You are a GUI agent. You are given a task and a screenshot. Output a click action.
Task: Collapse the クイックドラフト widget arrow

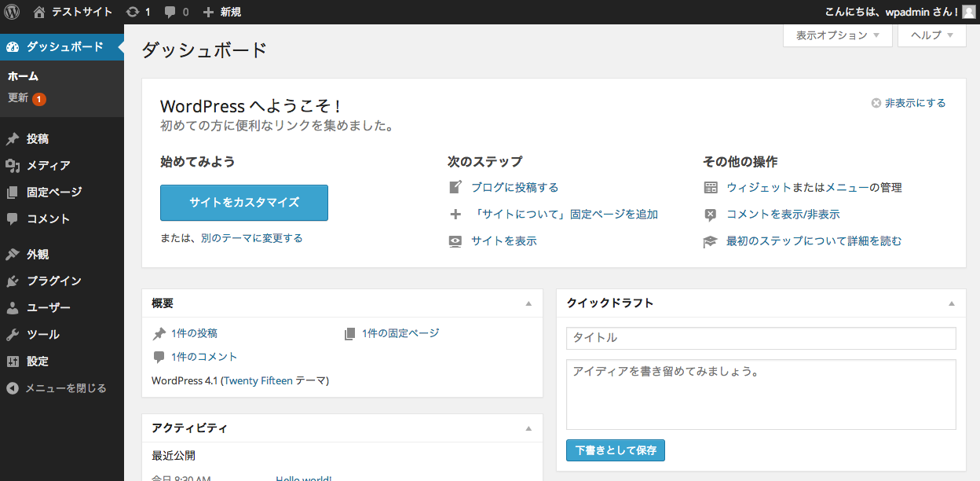(952, 303)
